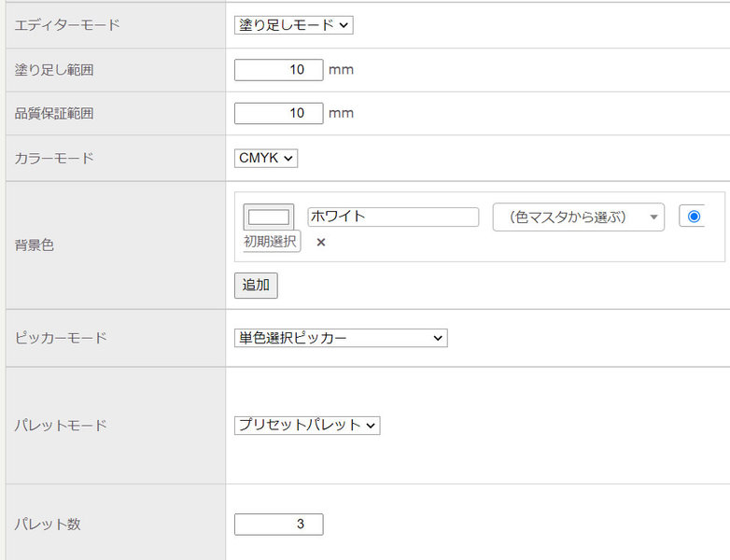The image size is (730, 560).
Task: Focus the 品質保証範囲 number field
Action: coord(278,113)
